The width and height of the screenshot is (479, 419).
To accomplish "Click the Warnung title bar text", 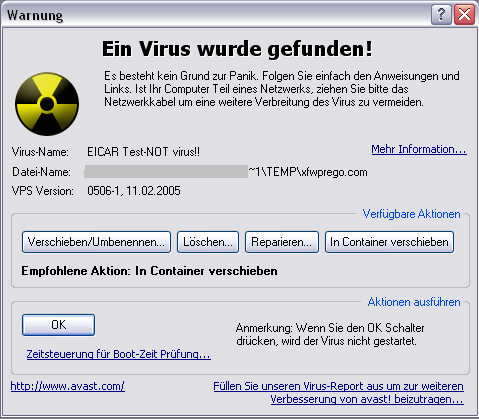I will click(35, 15).
